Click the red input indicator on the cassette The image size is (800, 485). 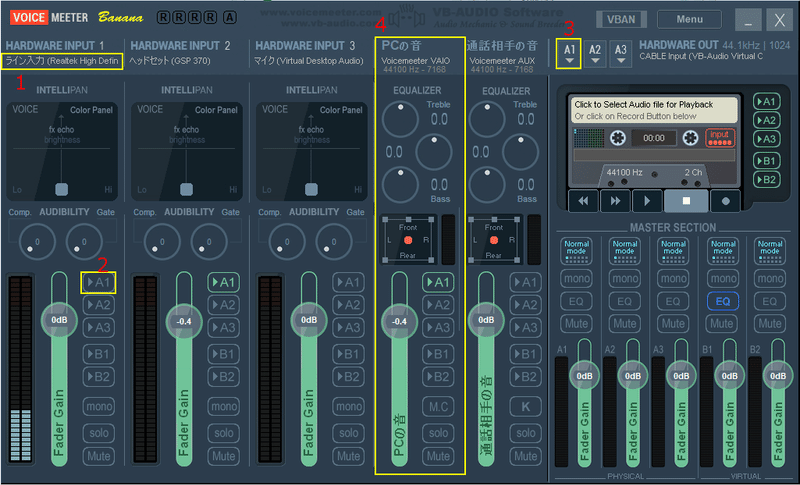[x=720, y=138]
